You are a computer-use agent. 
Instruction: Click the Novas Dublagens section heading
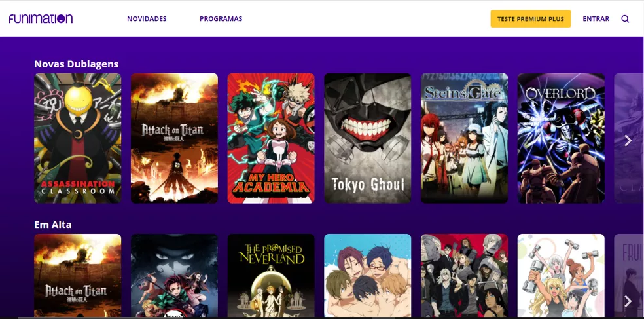[77, 64]
